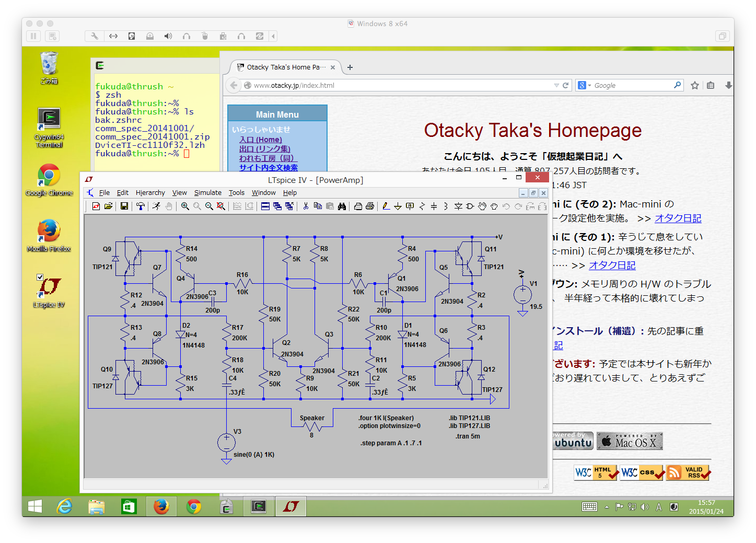This screenshot has height=543, width=756.
Task: Pause the Windows 8 virtual machine
Action: click(x=33, y=36)
